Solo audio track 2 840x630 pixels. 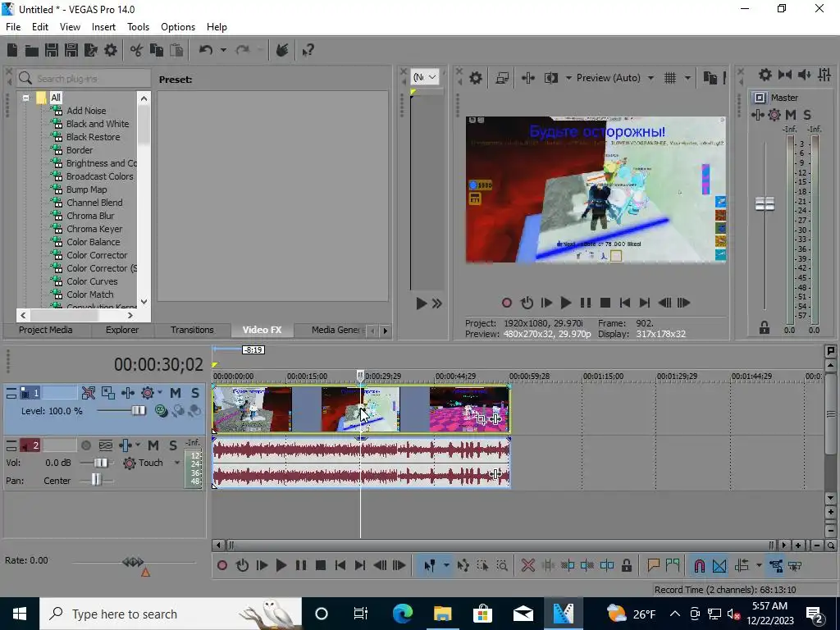(173, 445)
